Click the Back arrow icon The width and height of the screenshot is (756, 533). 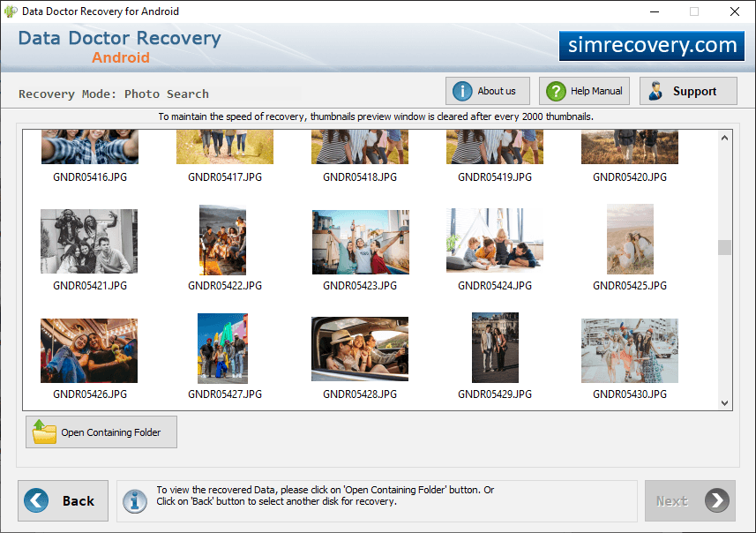(x=36, y=500)
